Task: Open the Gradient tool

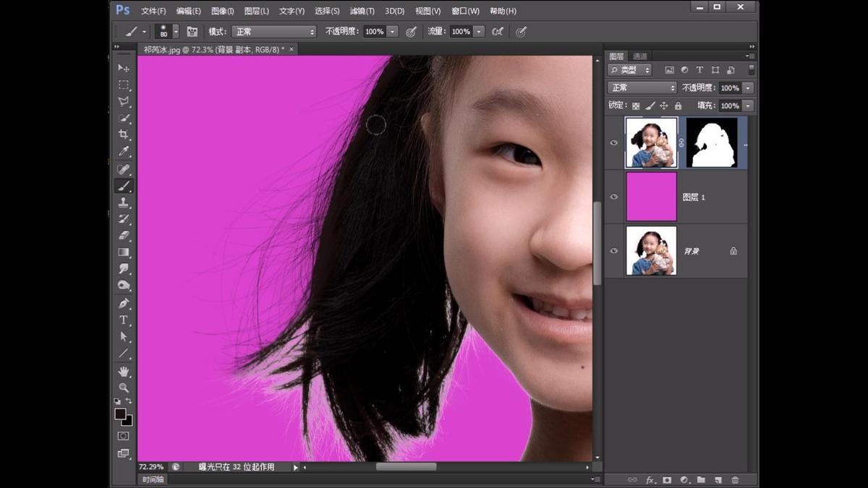Action: pyautogui.click(x=124, y=252)
